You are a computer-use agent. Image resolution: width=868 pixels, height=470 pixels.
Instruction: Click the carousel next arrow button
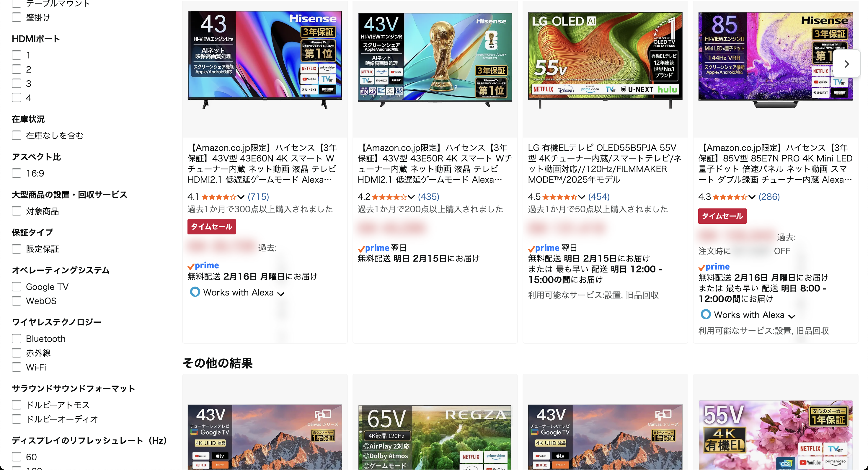(846, 64)
